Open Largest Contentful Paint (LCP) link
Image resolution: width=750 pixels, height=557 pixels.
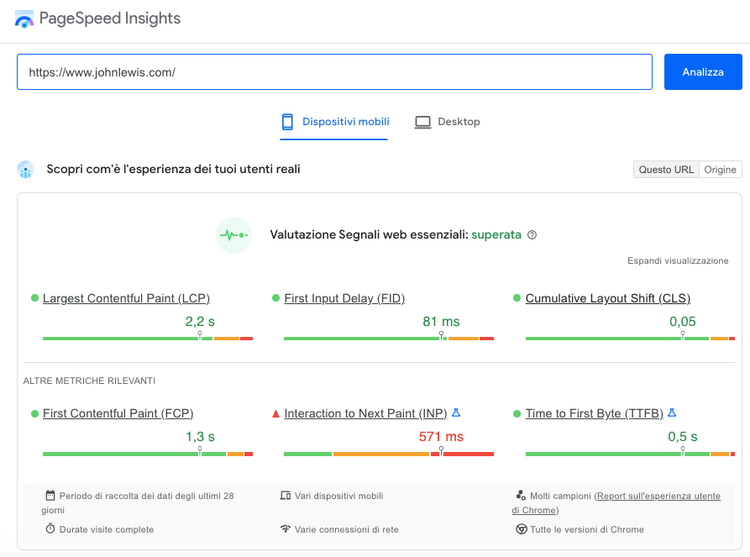tap(126, 298)
